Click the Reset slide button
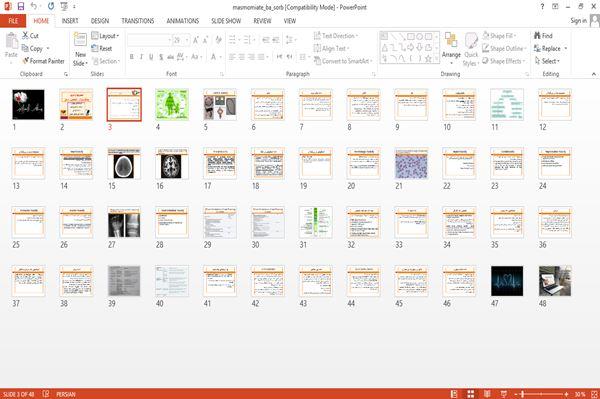Screen dimensions: 600x399 click(x=102, y=48)
